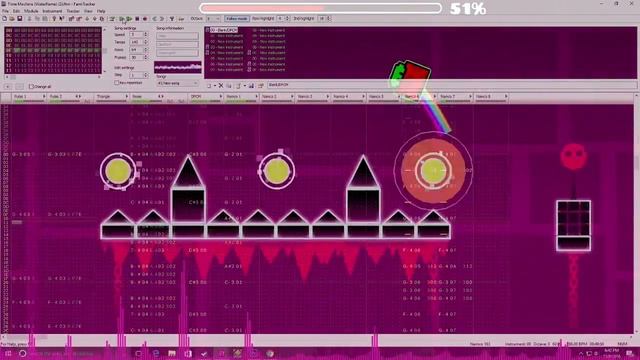Click the frame editor horizontal scrollbar
The width and height of the screenshot is (640, 360).
[x=53, y=77]
